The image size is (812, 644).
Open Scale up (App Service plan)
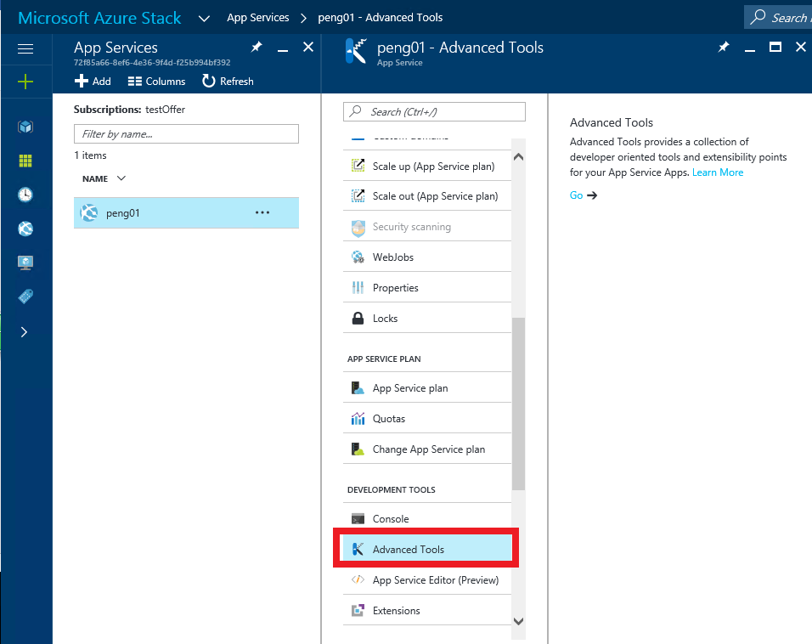pos(427,167)
